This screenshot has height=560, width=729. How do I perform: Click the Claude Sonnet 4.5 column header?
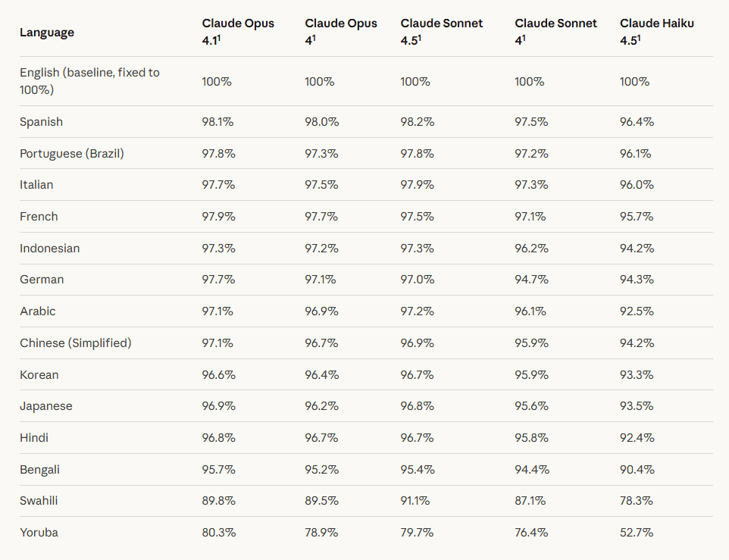[442, 31]
